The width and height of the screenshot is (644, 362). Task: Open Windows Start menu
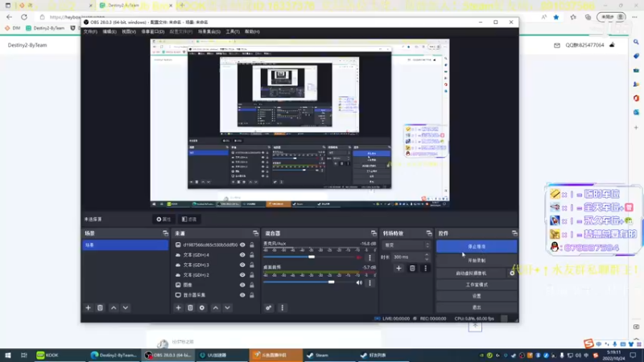[8, 355]
